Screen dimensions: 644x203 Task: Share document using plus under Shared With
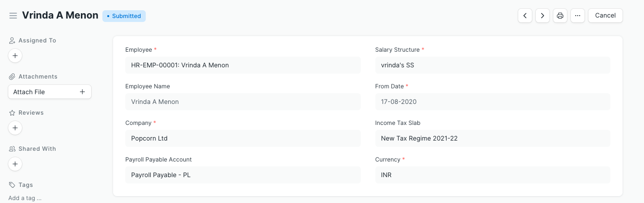tap(15, 164)
